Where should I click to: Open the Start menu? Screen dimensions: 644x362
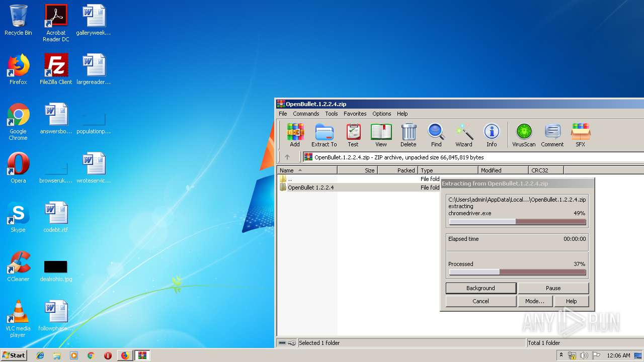pos(14,355)
